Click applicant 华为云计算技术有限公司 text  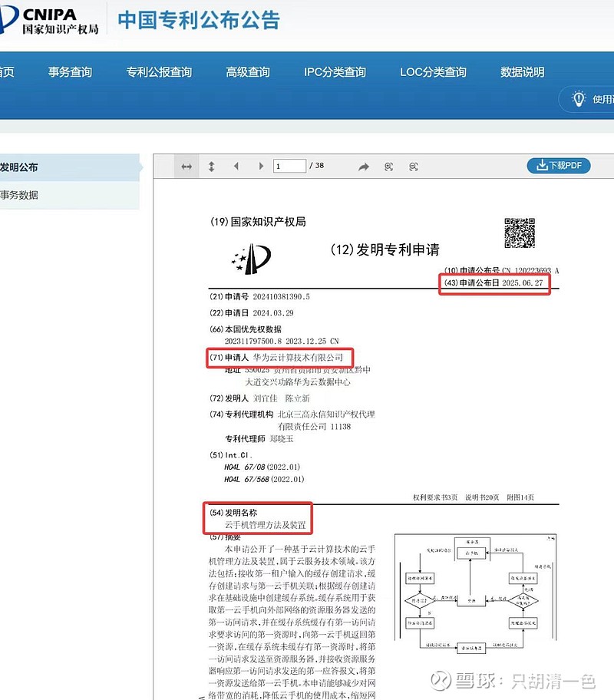pos(298,357)
